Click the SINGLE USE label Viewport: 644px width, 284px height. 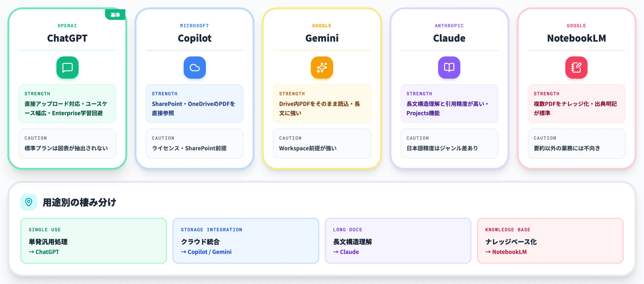(44, 229)
